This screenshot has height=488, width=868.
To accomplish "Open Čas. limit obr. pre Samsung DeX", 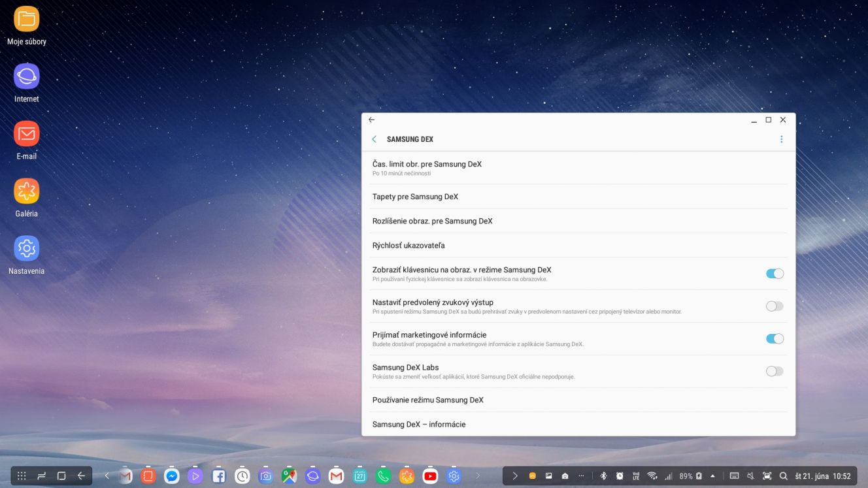I will click(578, 168).
